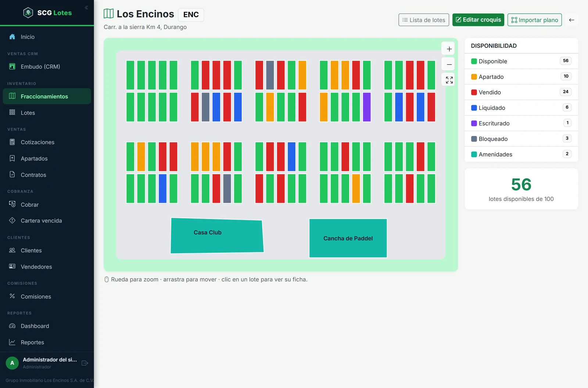Image resolution: width=588 pixels, height=388 pixels.
Task: Zoom in the map with plus button
Action: [x=449, y=49]
